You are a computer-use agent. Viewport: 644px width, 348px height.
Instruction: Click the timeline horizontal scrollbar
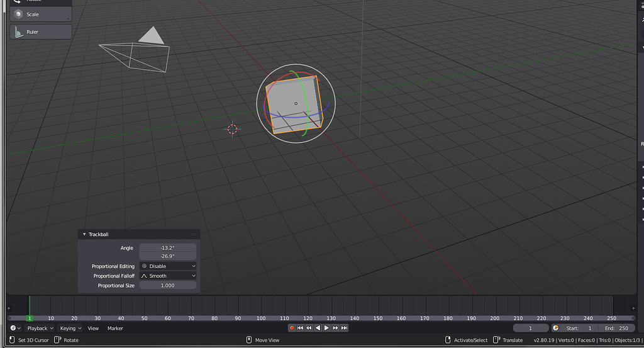pyautogui.click(x=321, y=318)
